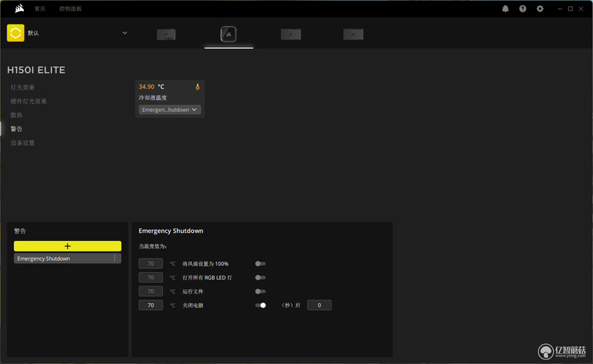Click the seconds delay field showing 0
Image resolution: width=593 pixels, height=364 pixels.
[x=319, y=305]
